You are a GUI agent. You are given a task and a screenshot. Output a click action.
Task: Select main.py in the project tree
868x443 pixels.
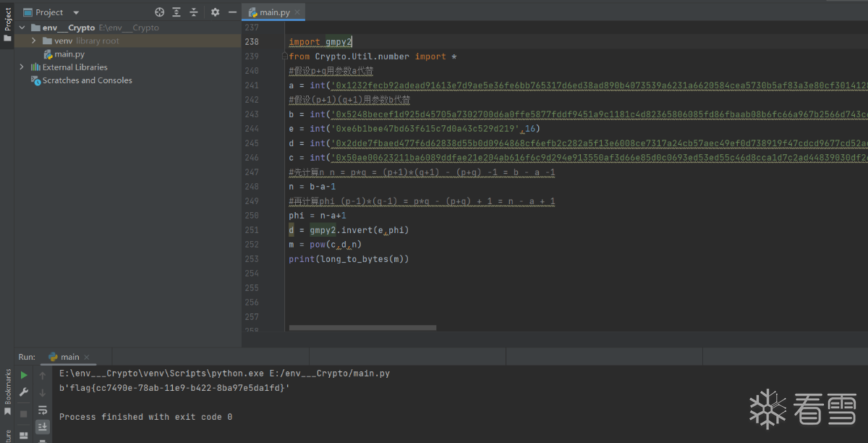click(x=64, y=54)
